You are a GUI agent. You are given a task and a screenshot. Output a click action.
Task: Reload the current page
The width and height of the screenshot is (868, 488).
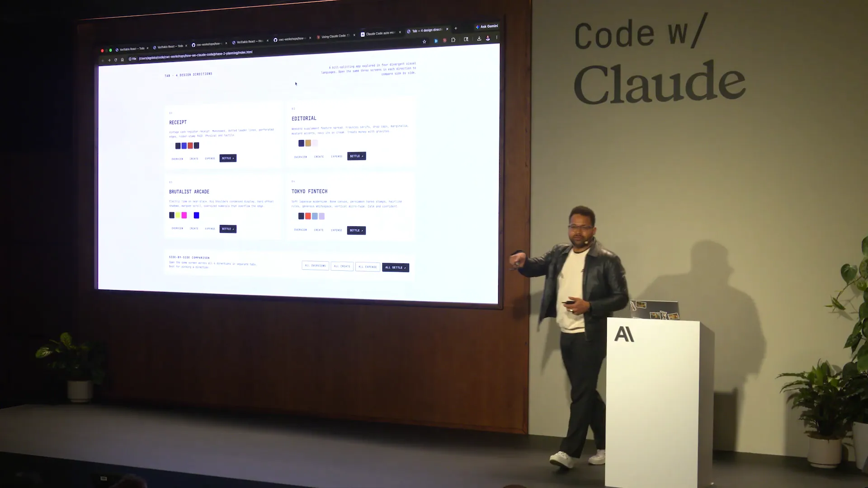(116, 60)
